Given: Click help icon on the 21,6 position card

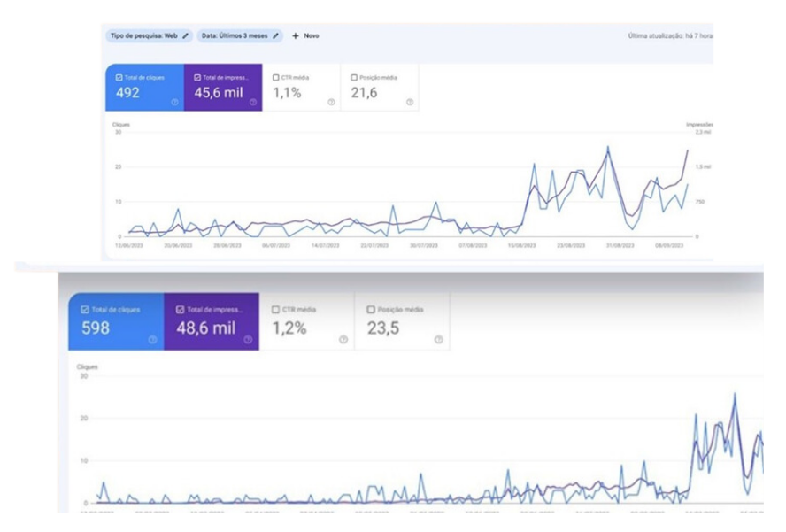Looking at the screenshot, I should 410,102.
